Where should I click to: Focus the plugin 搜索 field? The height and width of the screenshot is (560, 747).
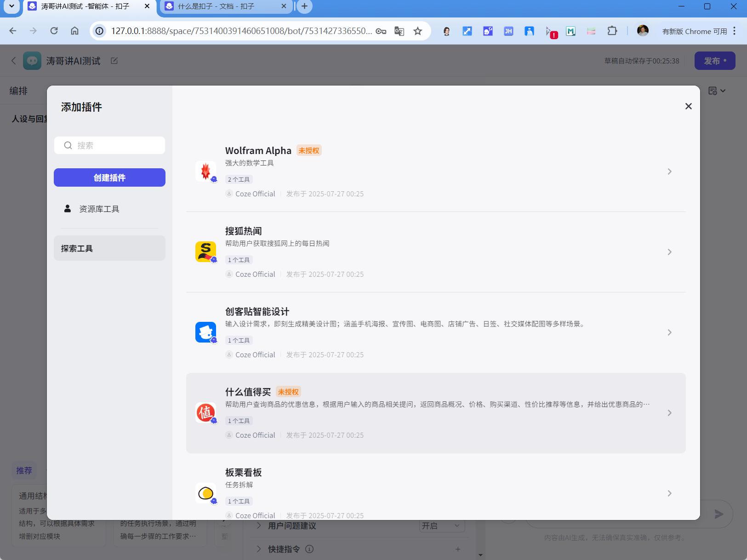coord(109,145)
